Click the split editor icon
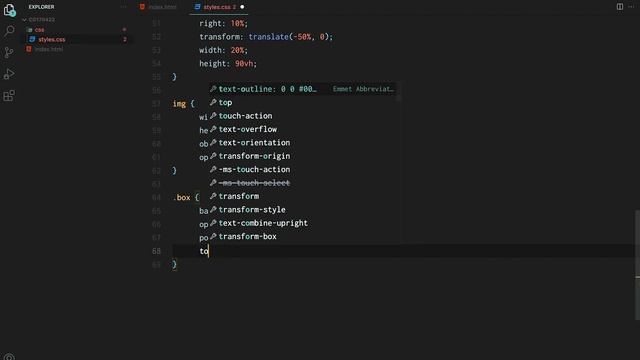The height and width of the screenshot is (360, 640). pyautogui.click(x=620, y=7)
